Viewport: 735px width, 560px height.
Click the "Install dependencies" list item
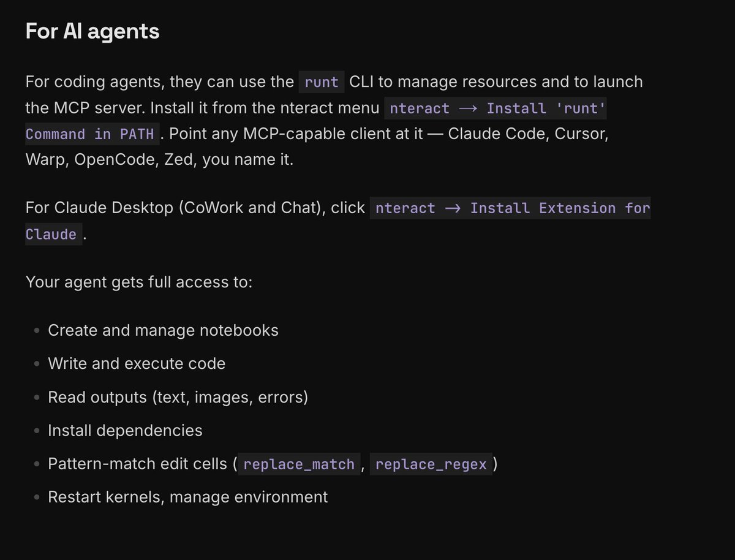[125, 430]
